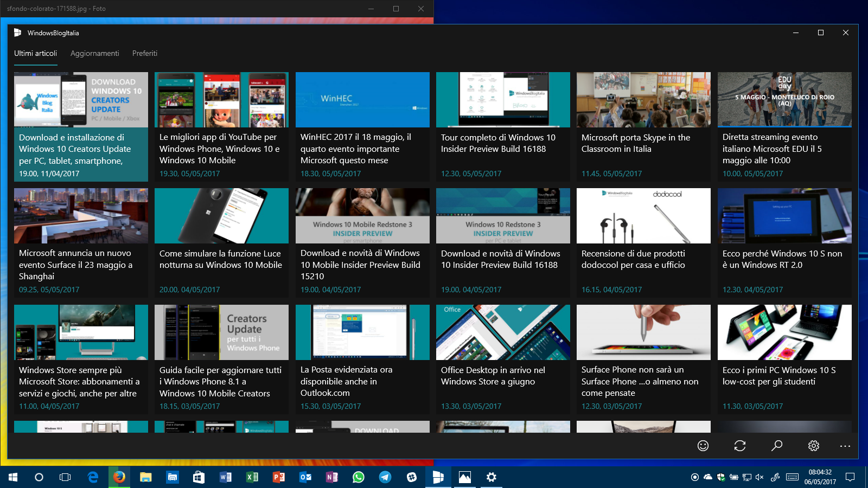Open La Posta evidenziata ora disponibile article
This screenshot has width=868, height=488.
[x=362, y=359]
